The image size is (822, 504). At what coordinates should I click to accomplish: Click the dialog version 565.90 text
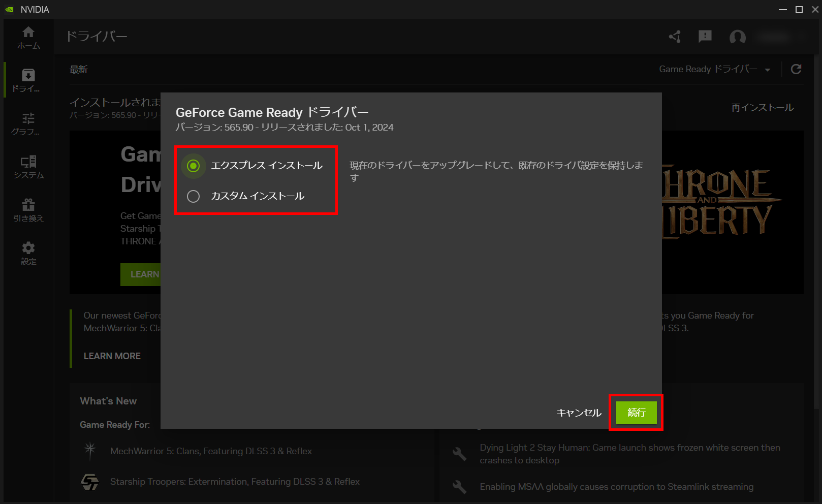point(284,128)
